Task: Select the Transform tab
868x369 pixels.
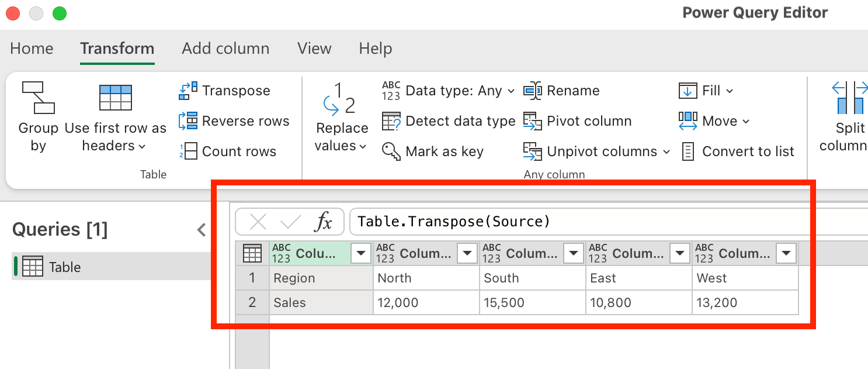Action: tap(117, 49)
